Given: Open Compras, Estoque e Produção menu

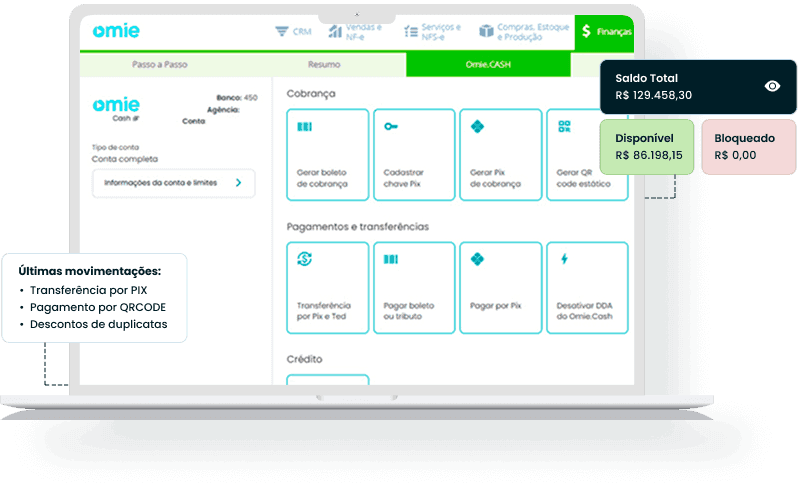Looking at the screenshot, I should pyautogui.click(x=524, y=32).
